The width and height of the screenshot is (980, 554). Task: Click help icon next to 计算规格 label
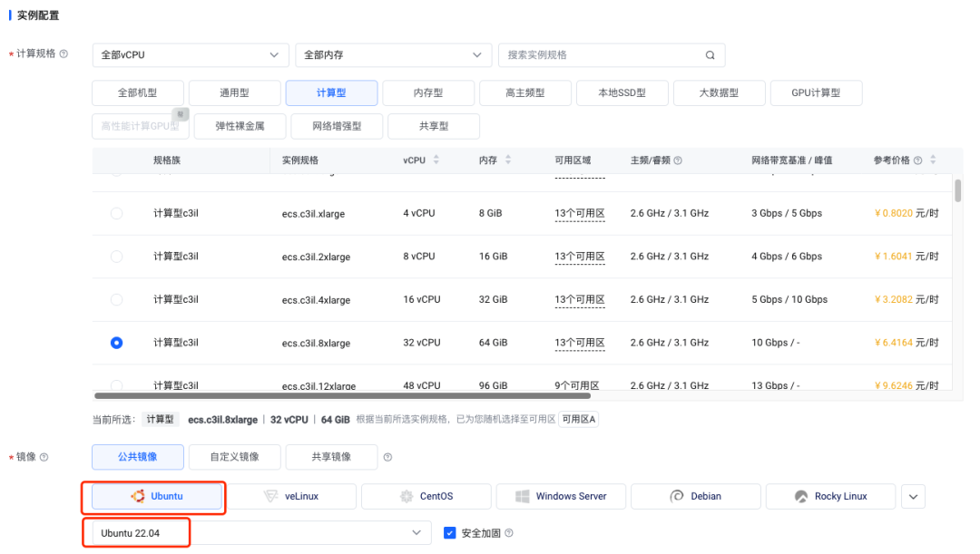tap(64, 54)
